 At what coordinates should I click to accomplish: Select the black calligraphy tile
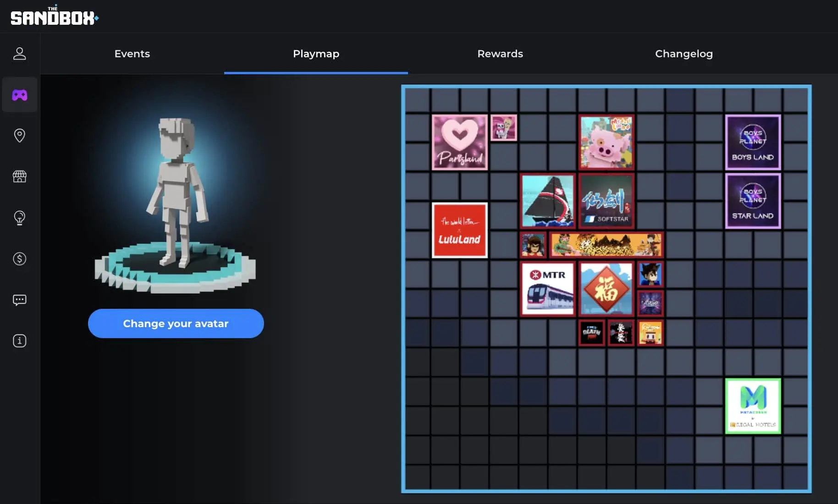point(621,333)
